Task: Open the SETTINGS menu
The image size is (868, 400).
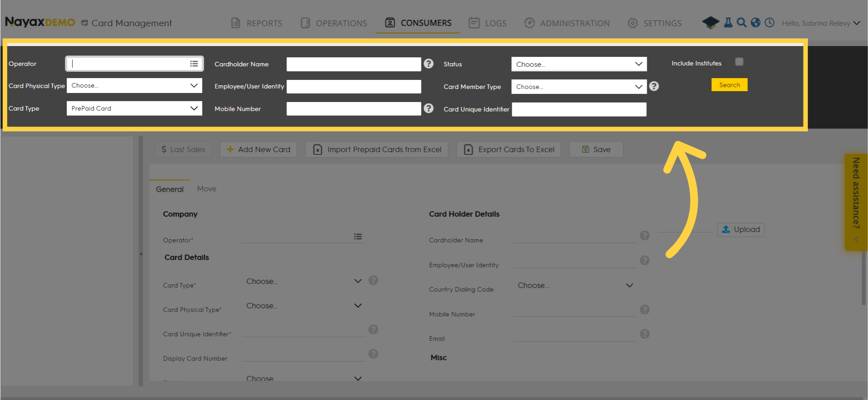Action: coord(654,23)
